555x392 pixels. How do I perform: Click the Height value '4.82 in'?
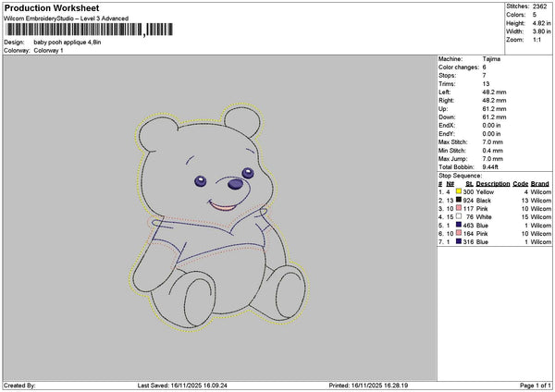pos(542,23)
